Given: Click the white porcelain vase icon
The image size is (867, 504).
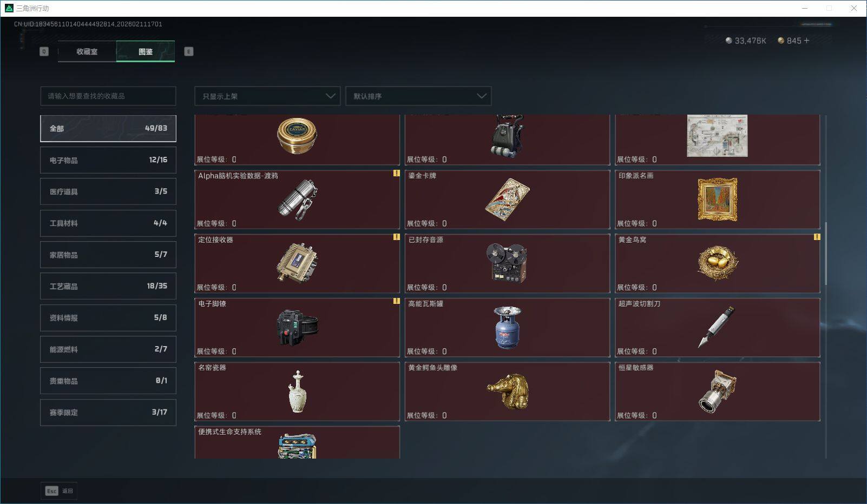Looking at the screenshot, I should pyautogui.click(x=297, y=392).
